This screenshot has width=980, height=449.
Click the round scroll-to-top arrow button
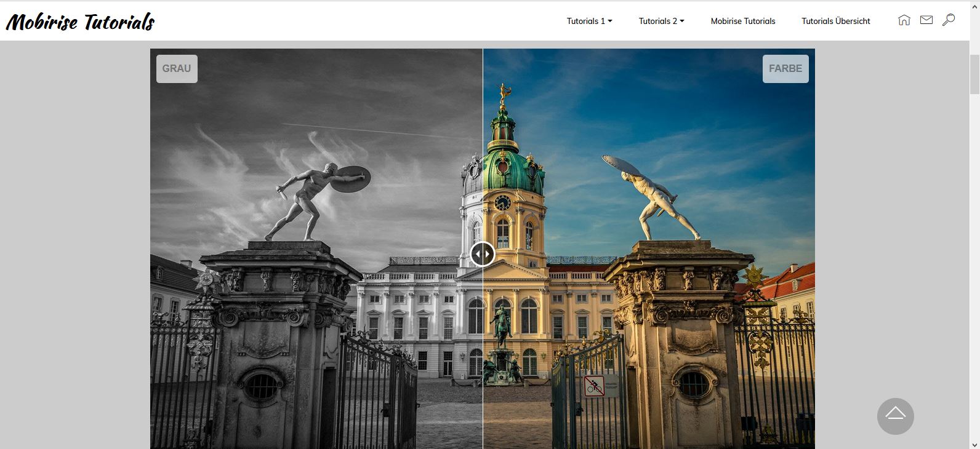tap(895, 416)
